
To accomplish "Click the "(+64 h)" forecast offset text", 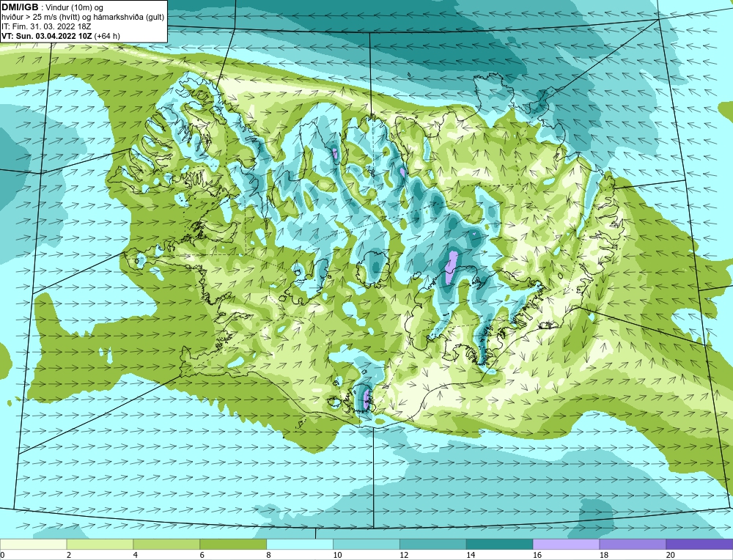I will 107,36.
